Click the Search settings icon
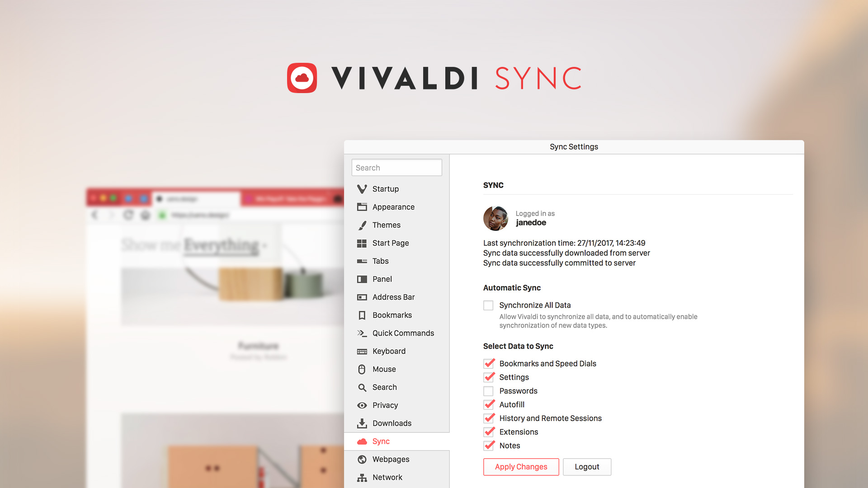Screen dimensions: 868x488 (363, 387)
